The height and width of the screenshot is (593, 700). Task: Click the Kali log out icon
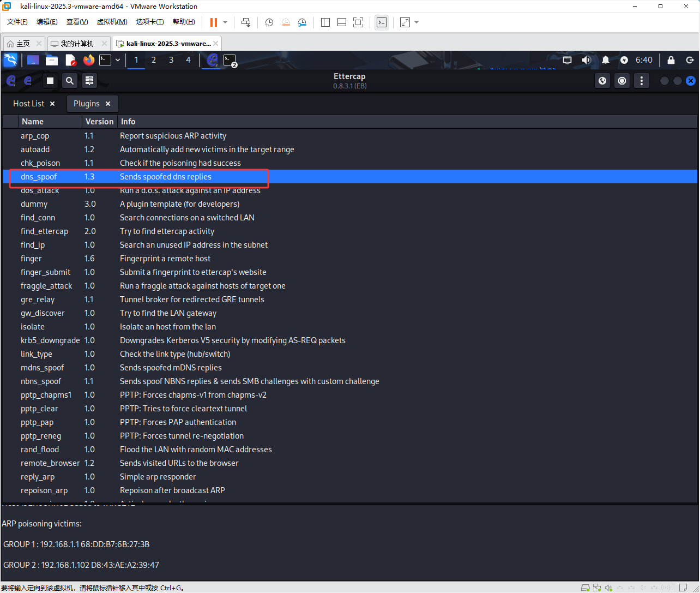(x=690, y=60)
